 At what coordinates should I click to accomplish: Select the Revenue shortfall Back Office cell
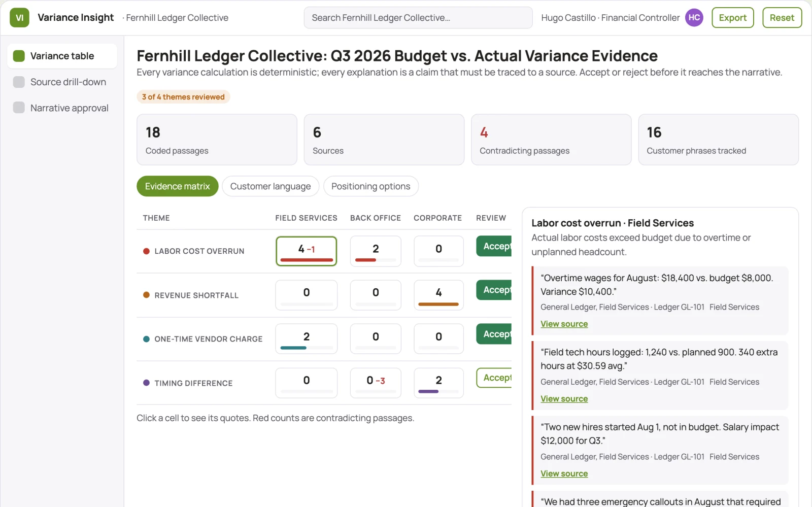tap(376, 295)
